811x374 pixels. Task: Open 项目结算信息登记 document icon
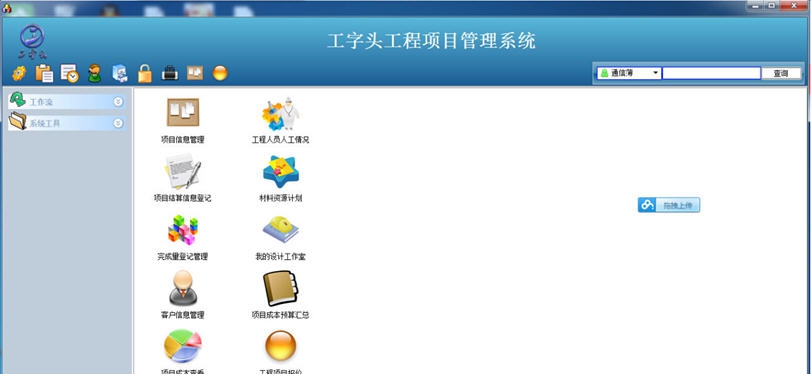coord(183,171)
